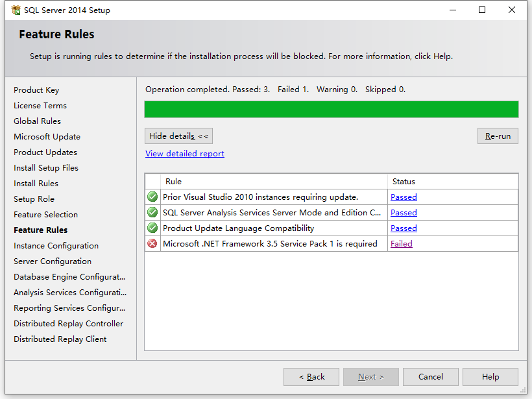This screenshot has height=399, width=532.
Task: Select Feature Selection step in sidebar
Action: coord(46,215)
